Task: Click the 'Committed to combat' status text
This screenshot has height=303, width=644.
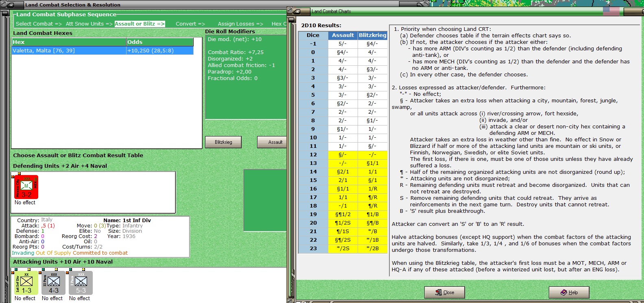Action: (100, 253)
